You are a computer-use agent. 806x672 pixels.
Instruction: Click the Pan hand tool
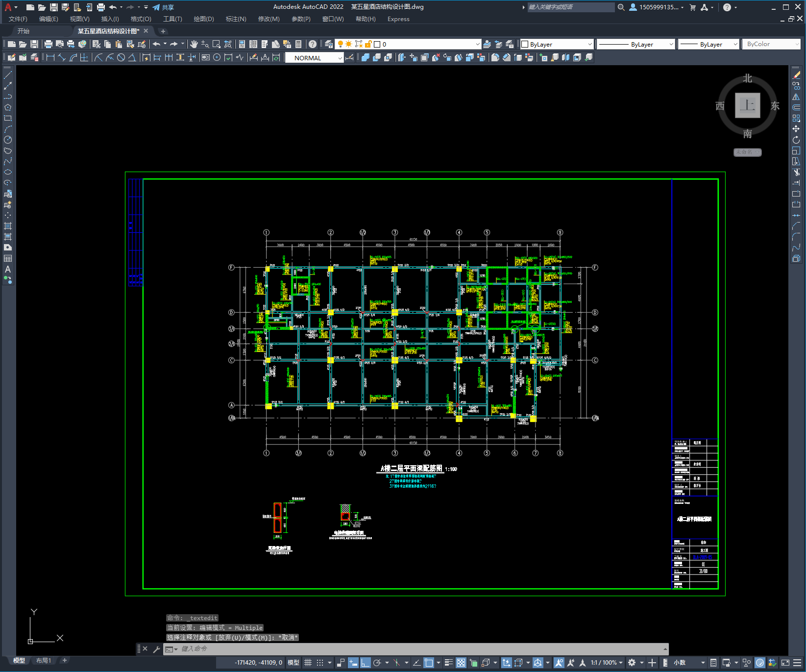pos(194,44)
